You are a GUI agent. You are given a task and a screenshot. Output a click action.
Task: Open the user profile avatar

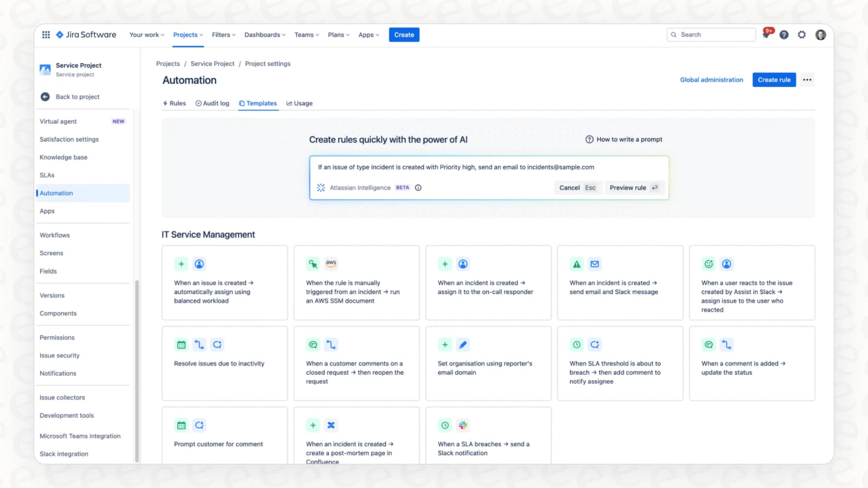coord(820,35)
